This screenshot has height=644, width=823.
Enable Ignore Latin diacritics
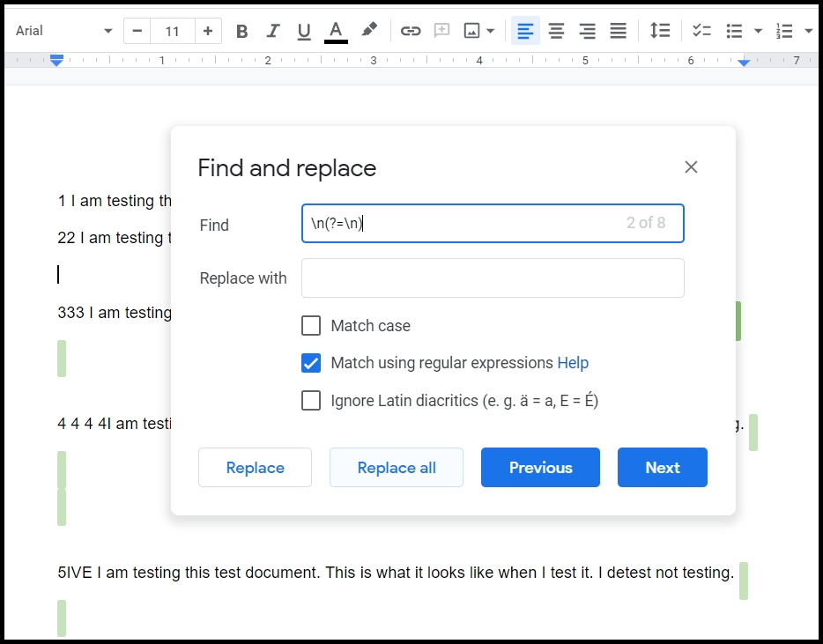[311, 400]
